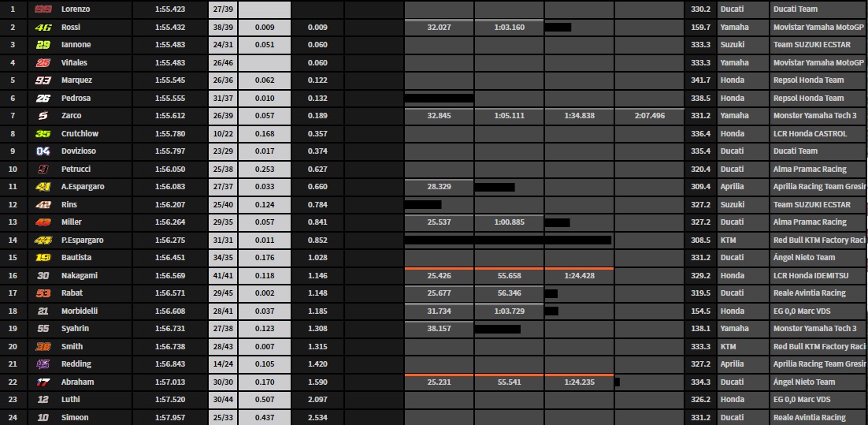Select Dovizioso's 04 number badge
Screen dimensions: 868x425
pos(43,151)
